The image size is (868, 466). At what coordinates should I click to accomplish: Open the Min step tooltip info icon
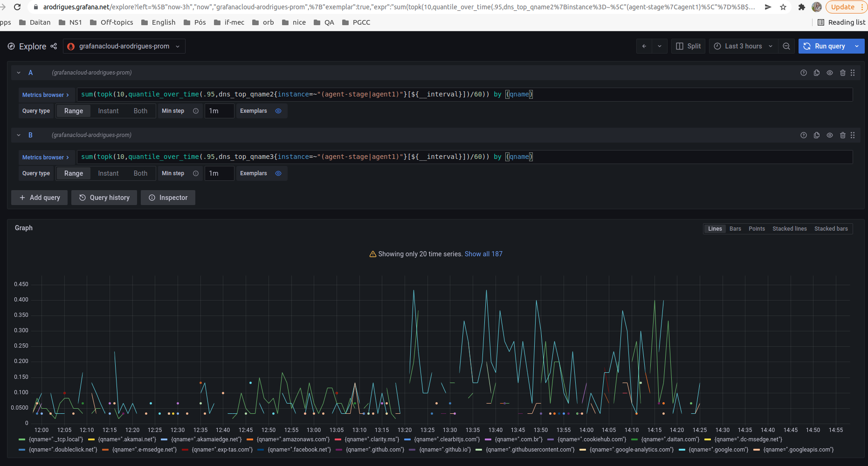(x=195, y=111)
